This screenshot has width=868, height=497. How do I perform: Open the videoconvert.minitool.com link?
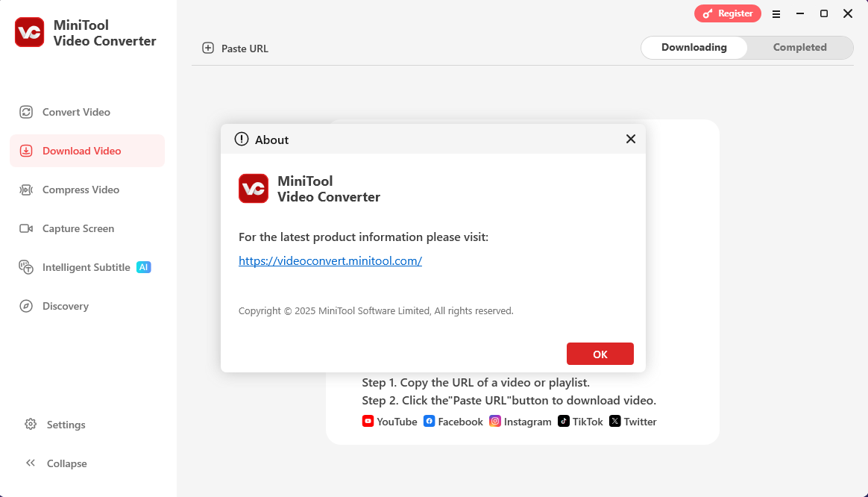[x=330, y=261]
